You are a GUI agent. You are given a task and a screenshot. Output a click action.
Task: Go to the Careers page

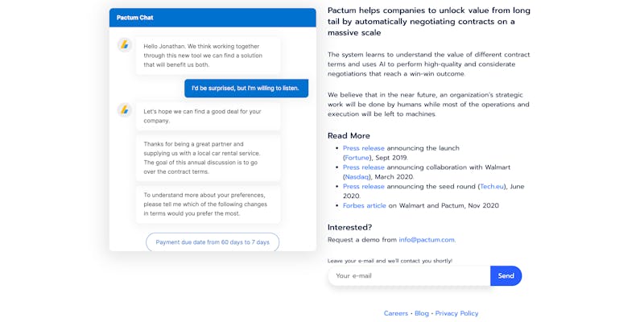396,313
